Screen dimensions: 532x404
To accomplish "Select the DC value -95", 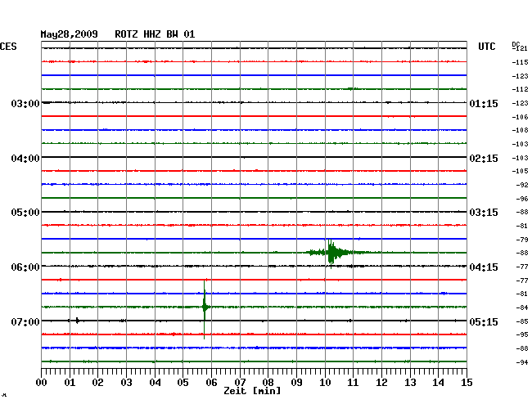I will coord(522,334).
